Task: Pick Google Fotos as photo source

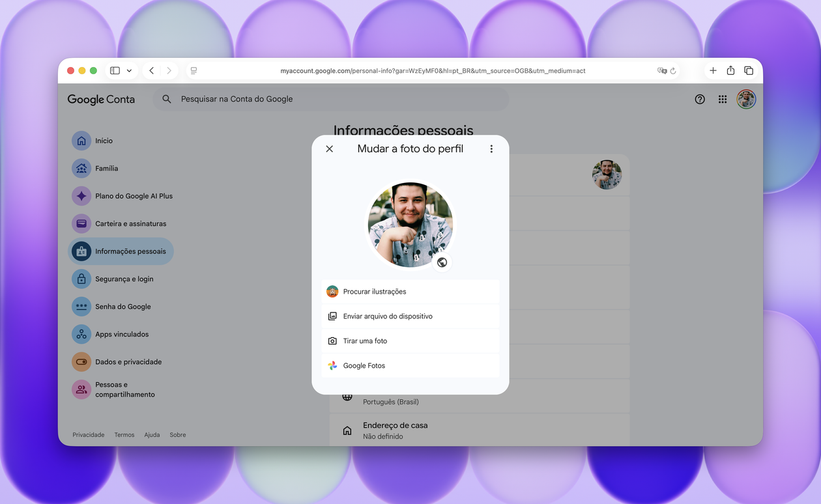Action: tap(410, 366)
